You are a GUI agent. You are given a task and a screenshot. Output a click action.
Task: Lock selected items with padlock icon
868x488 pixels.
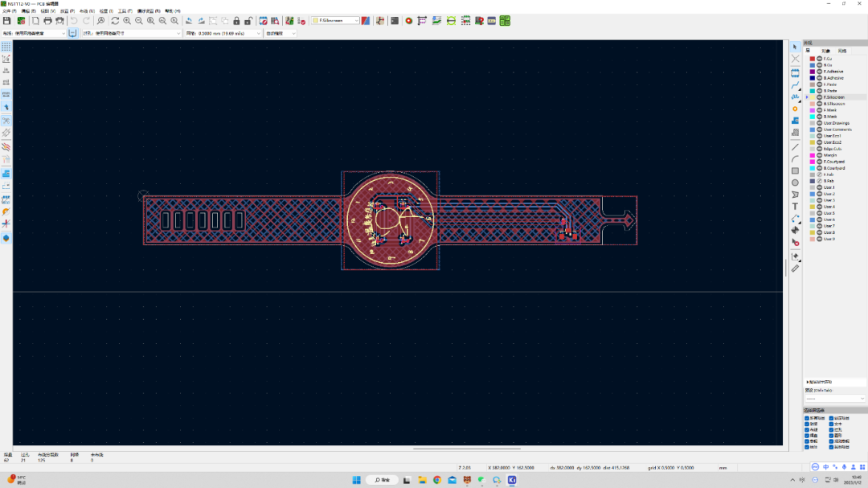(x=236, y=21)
